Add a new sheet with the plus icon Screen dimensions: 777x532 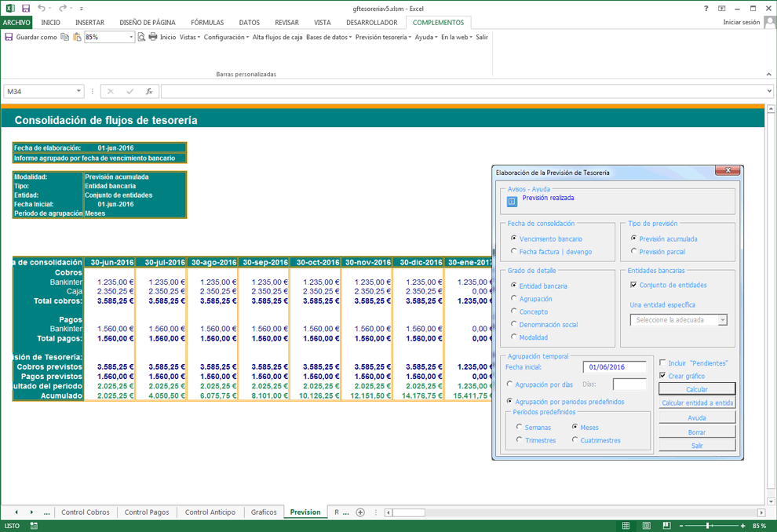point(360,512)
